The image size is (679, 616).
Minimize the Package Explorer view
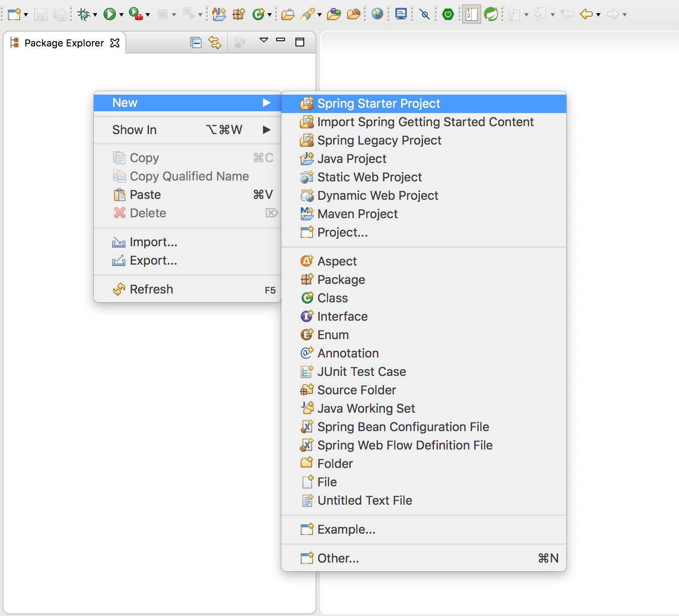281,39
